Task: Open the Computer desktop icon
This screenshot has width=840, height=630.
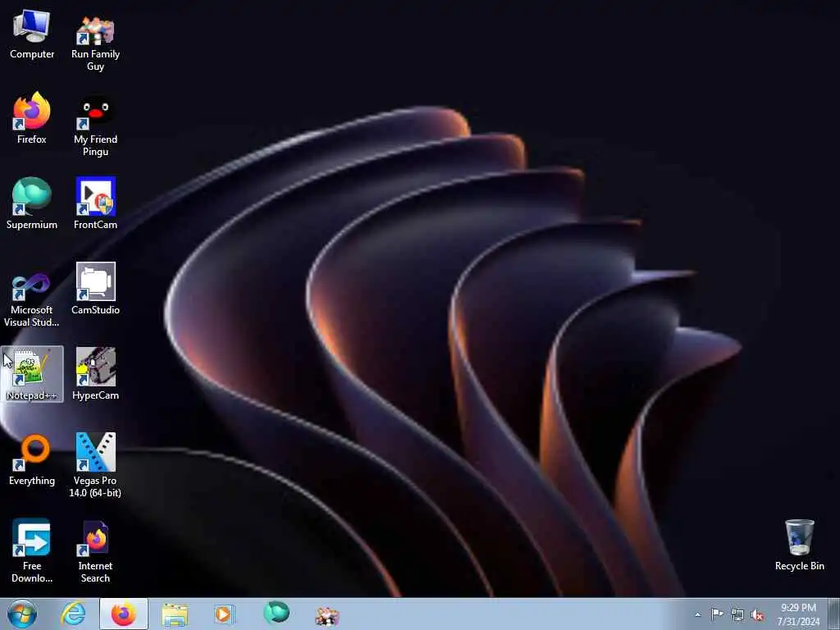Action: click(x=32, y=35)
